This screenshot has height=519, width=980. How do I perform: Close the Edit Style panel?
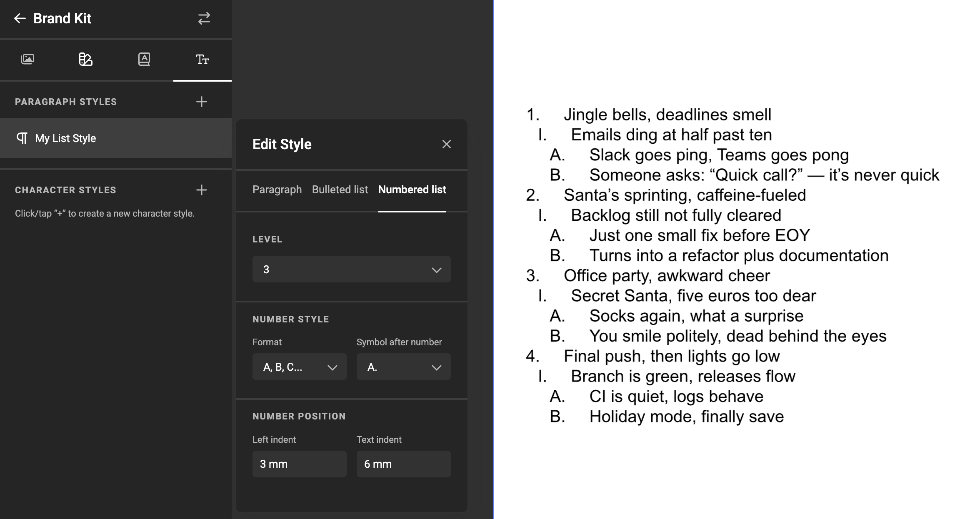tap(446, 144)
